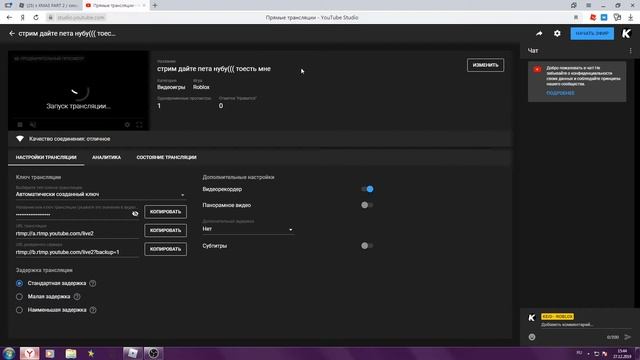Click the chat comment input field
640x360 pixels.
coord(586,325)
